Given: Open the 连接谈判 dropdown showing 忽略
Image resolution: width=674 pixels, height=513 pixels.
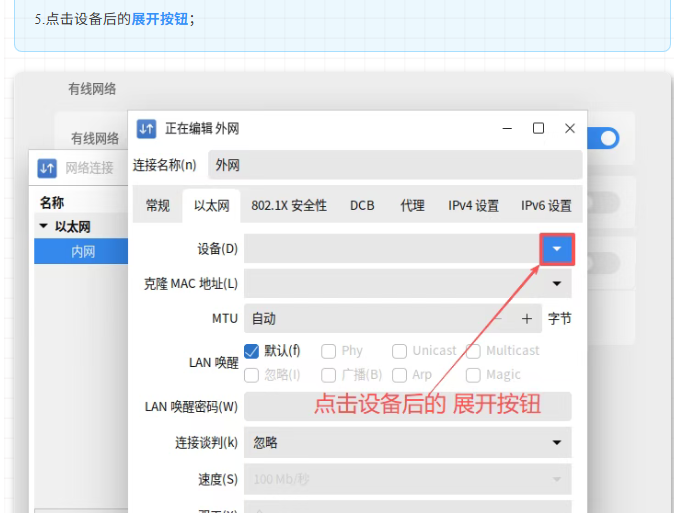Looking at the screenshot, I should 557,442.
